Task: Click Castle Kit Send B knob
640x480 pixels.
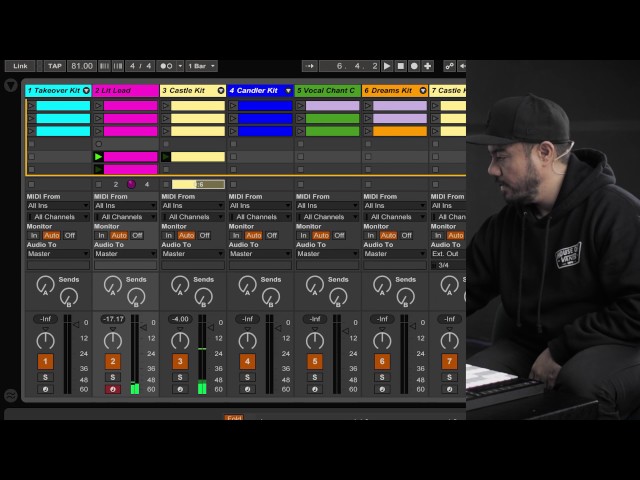Action: coord(203,297)
